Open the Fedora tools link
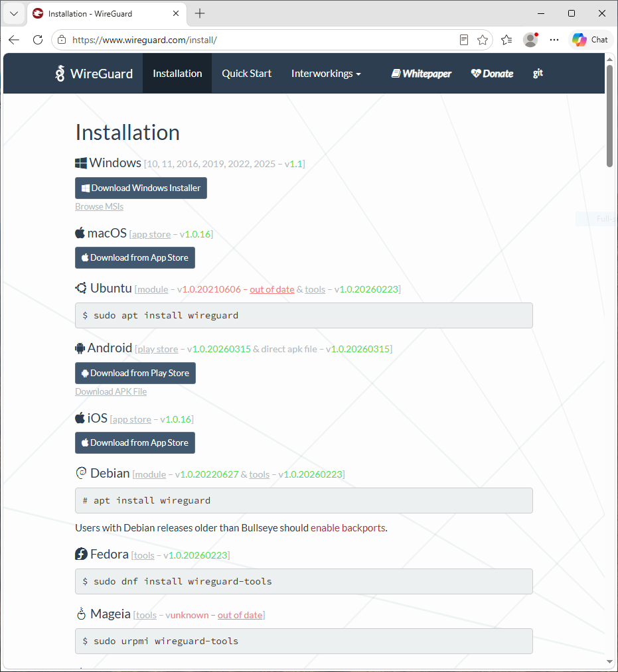Image resolution: width=618 pixels, height=672 pixels. (144, 555)
